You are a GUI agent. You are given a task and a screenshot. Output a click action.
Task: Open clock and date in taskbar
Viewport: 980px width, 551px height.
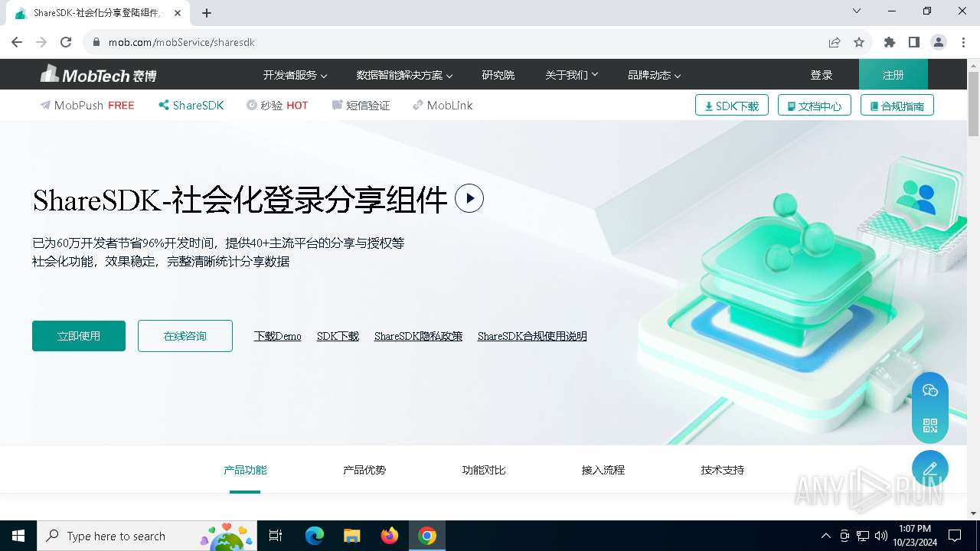[x=915, y=536]
